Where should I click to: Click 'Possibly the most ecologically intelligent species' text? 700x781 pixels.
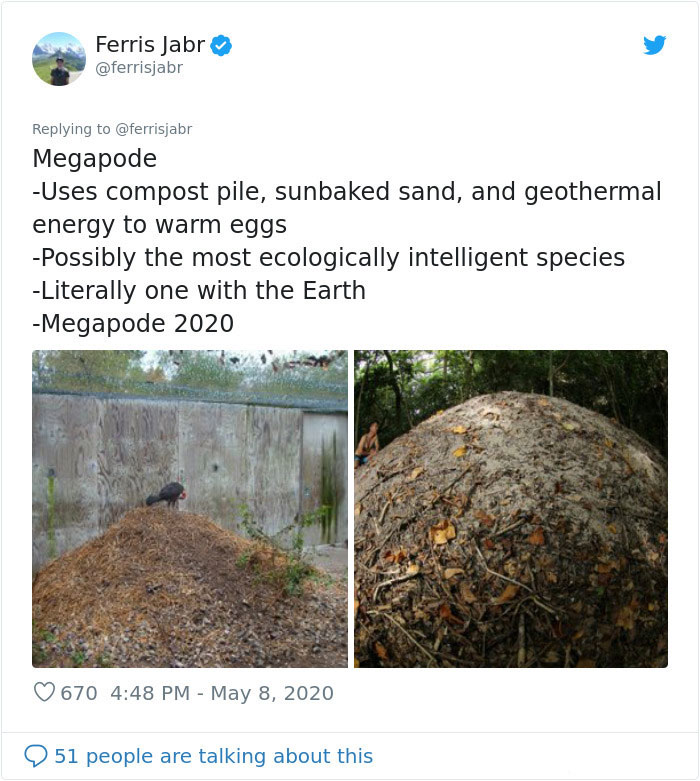328,258
